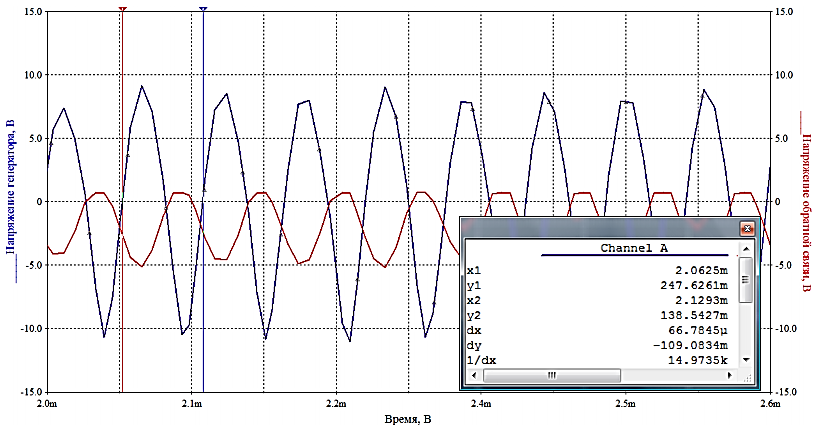813x425 pixels.
Task: Click the 2.0m time axis label
Action: pyautogui.click(x=47, y=403)
